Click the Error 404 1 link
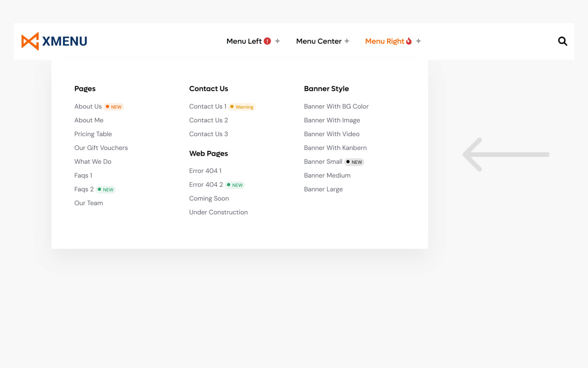Screen dimensions: 588x368 (205, 171)
